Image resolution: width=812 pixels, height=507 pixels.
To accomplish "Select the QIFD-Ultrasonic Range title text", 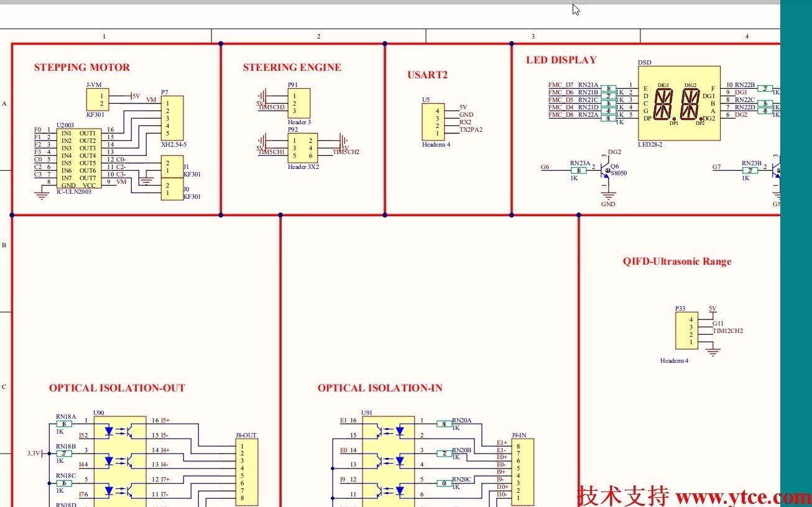I will pyautogui.click(x=676, y=261).
